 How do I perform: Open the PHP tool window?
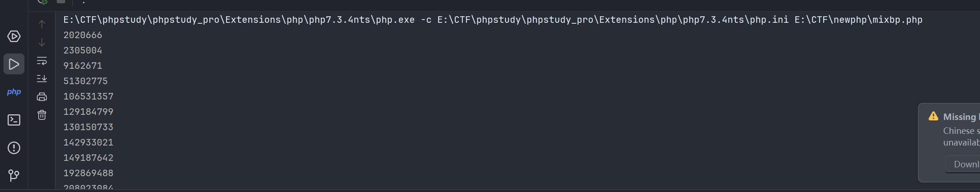pyautogui.click(x=14, y=92)
